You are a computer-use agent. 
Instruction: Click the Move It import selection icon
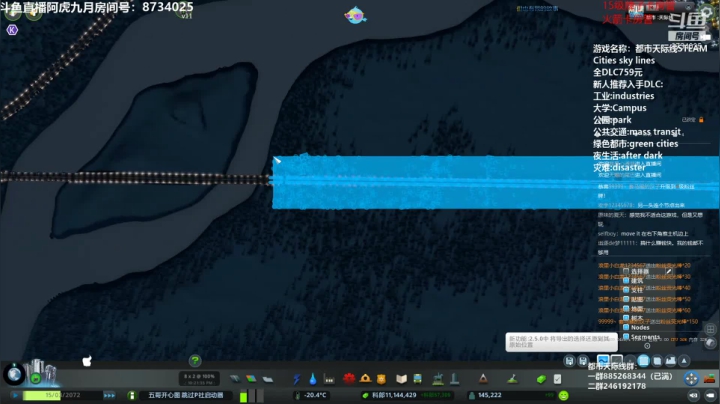tap(583, 361)
